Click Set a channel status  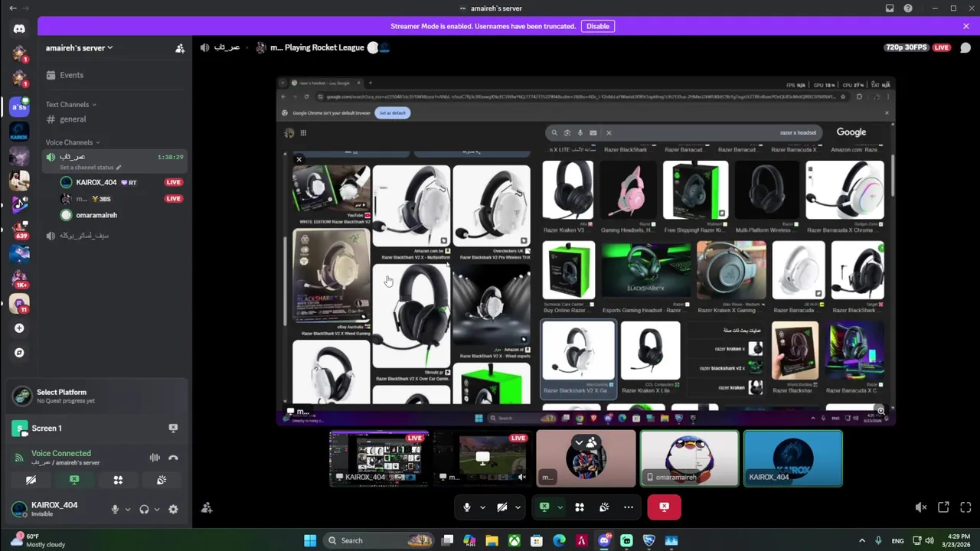(90, 168)
